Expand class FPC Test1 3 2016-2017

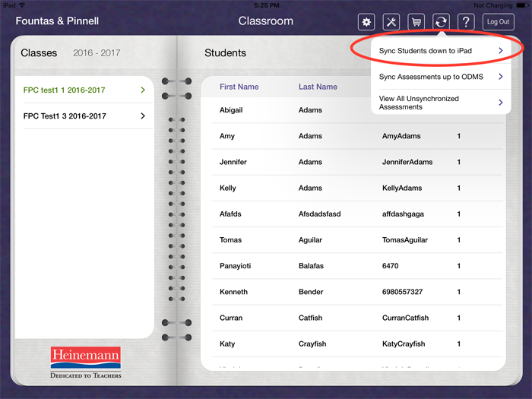[x=84, y=116]
